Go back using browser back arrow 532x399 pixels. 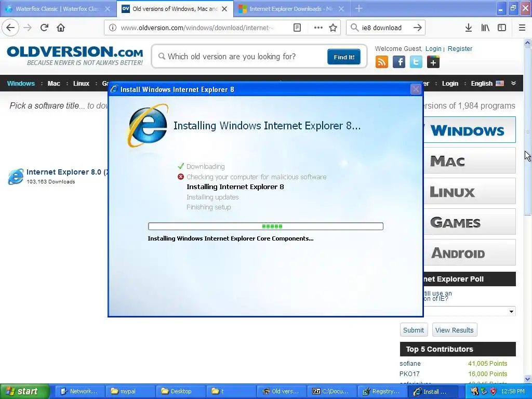tap(10, 28)
